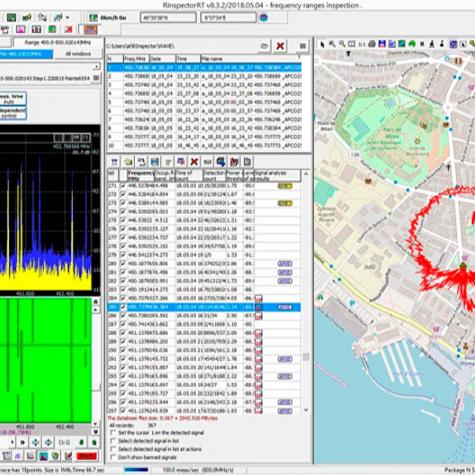
Task: Click the zoom out magnifier on map toolbar
Action: pos(342,44)
